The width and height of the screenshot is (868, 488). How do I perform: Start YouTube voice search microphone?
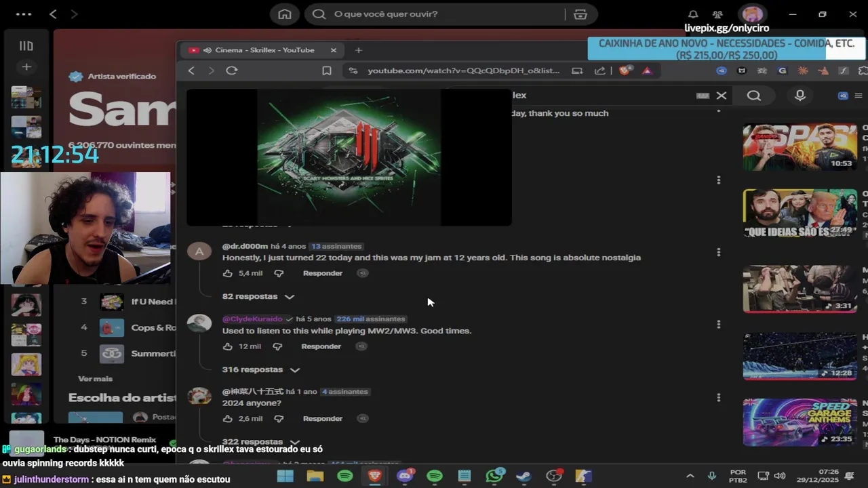coord(800,96)
